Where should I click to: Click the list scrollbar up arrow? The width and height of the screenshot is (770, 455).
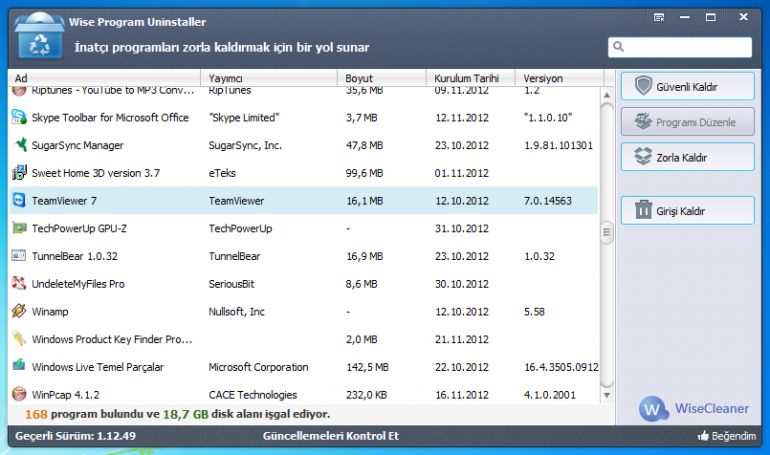607,95
